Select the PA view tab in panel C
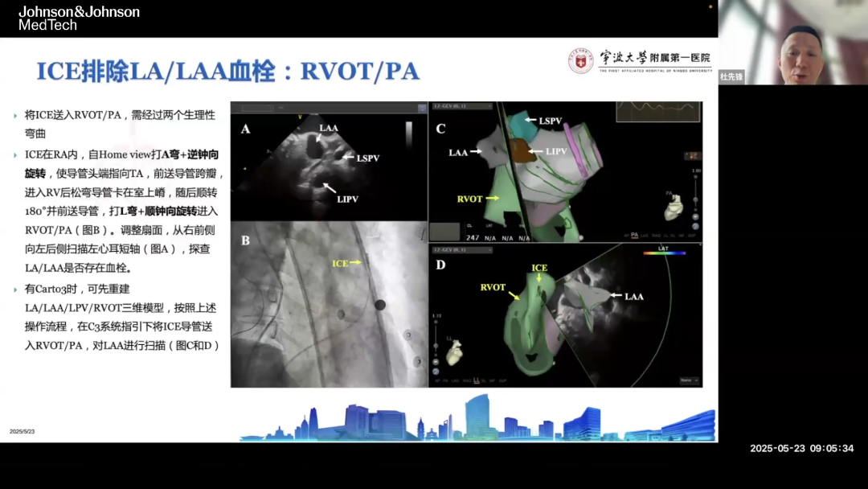Screen dimensions: 868x489 (x=634, y=236)
